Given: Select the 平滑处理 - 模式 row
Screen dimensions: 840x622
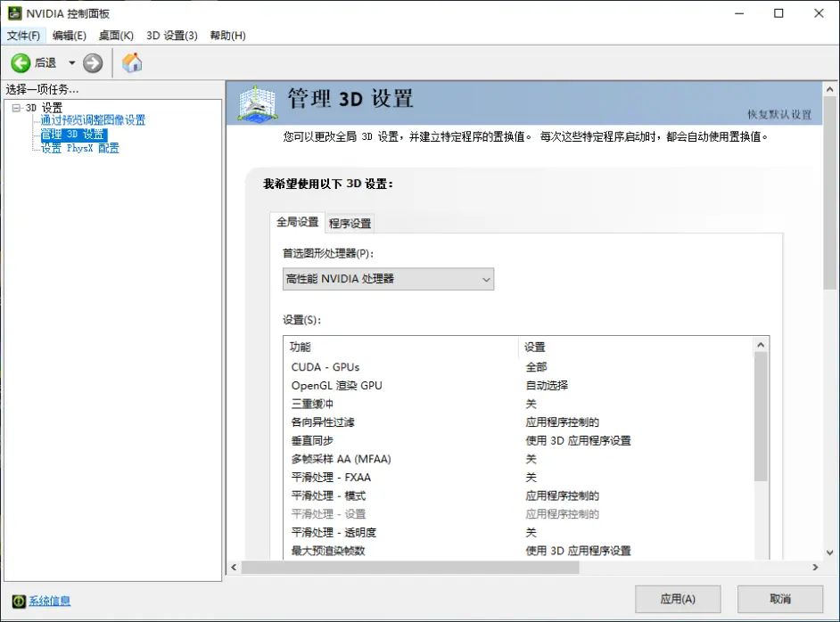Looking at the screenshot, I should [519, 495].
